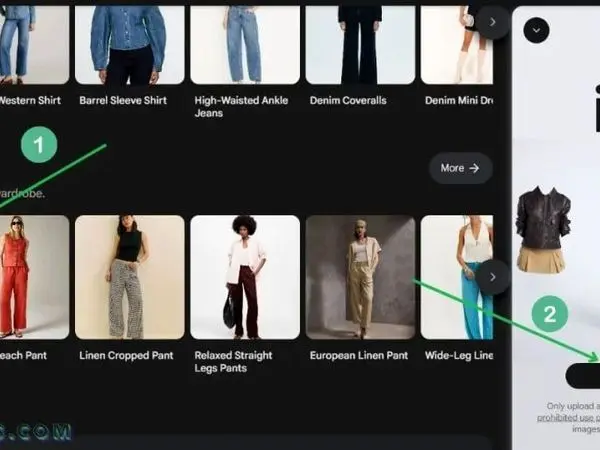This screenshot has width=600, height=450.
Task: Click the next arrow on the pants row
Action: (x=492, y=277)
